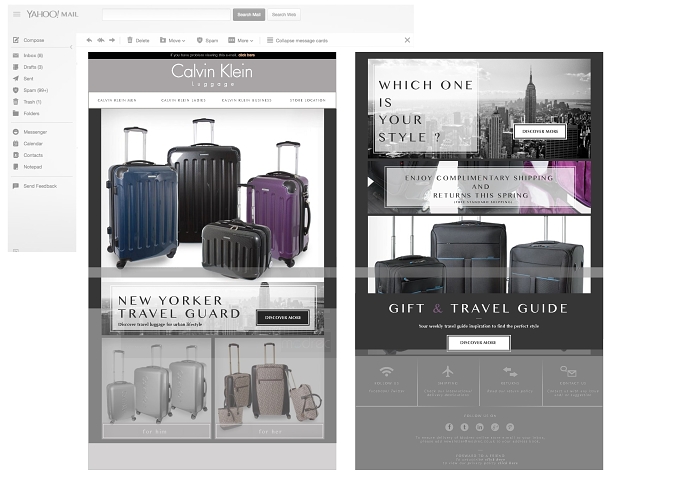The height and width of the screenshot is (481, 680).
Task: Click the Pinterest social icon
Action: click(510, 427)
